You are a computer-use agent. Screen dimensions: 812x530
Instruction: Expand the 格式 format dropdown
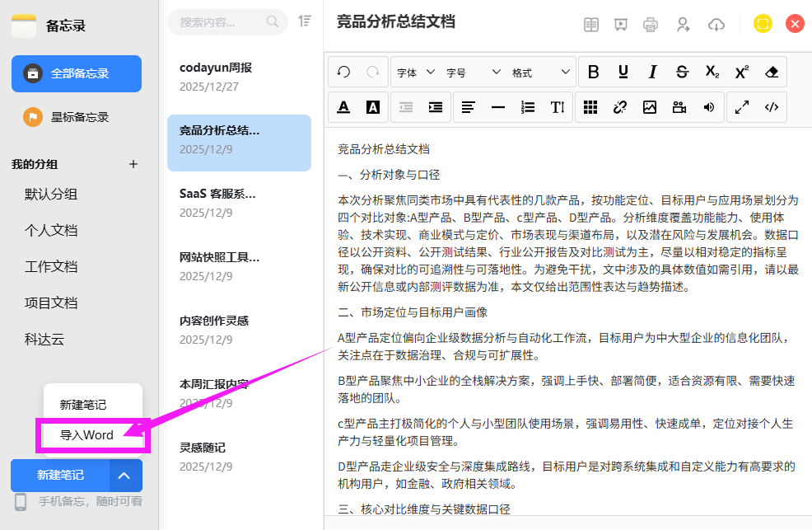540,73
